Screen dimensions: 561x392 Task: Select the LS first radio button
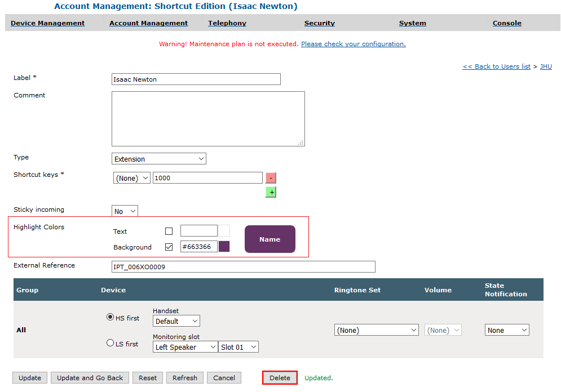click(110, 342)
